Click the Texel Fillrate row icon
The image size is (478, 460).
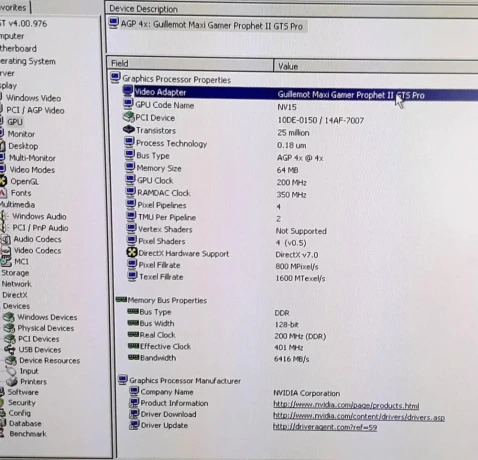pyautogui.click(x=132, y=276)
